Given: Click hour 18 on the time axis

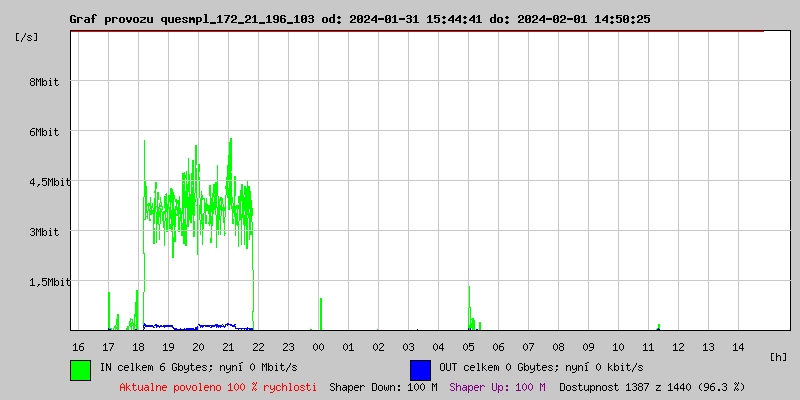Looking at the screenshot, I should (138, 346).
